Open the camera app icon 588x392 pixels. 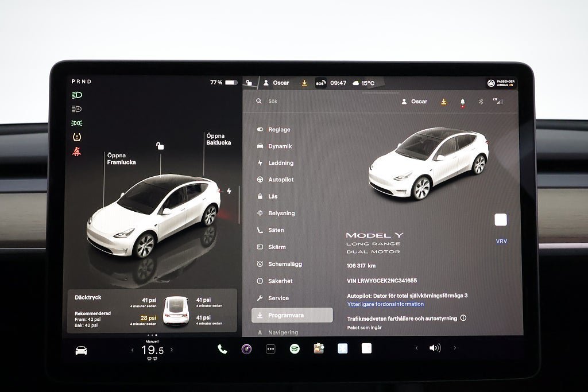(246, 350)
